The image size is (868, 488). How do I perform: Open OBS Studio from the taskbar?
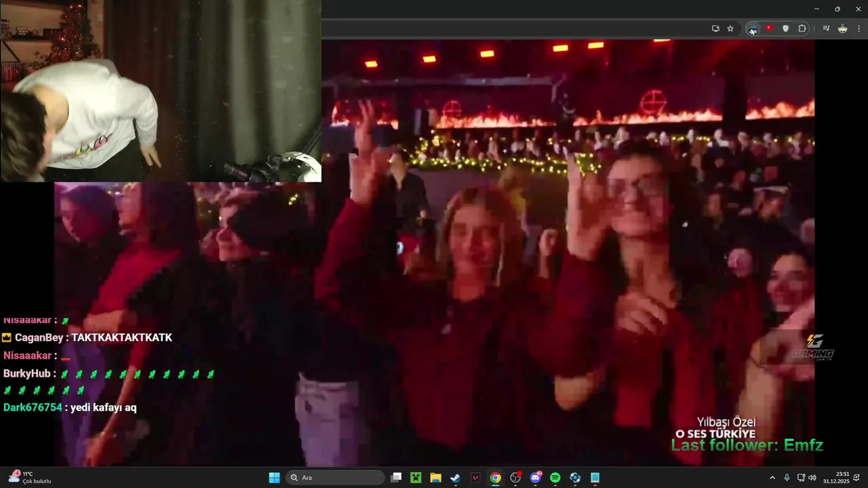(x=515, y=478)
